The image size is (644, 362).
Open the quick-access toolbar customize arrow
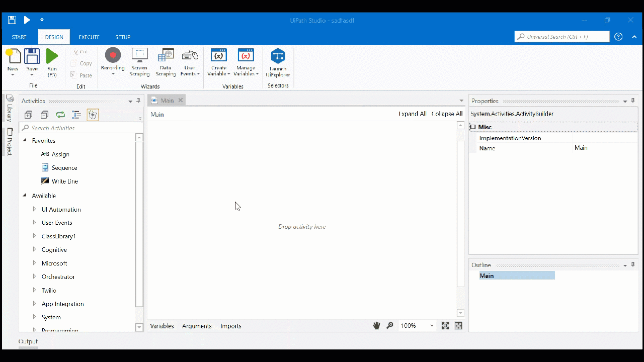[42, 20]
